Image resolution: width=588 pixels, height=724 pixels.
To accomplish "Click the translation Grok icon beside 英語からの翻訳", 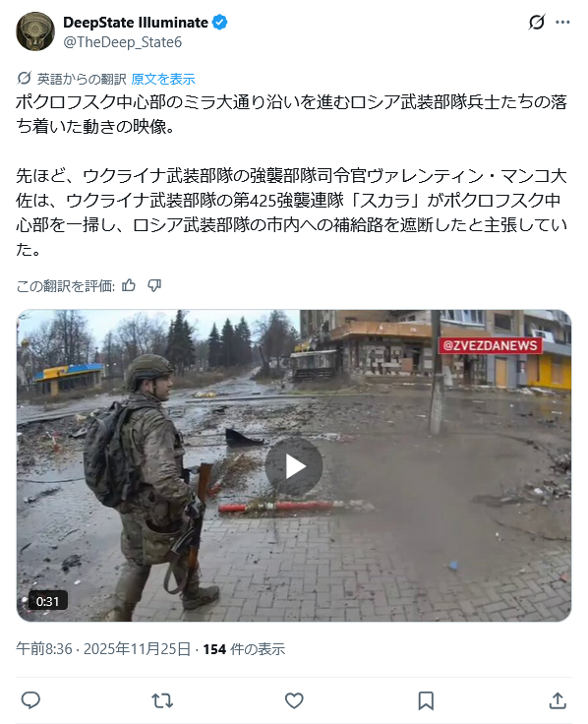I will pos(24,79).
